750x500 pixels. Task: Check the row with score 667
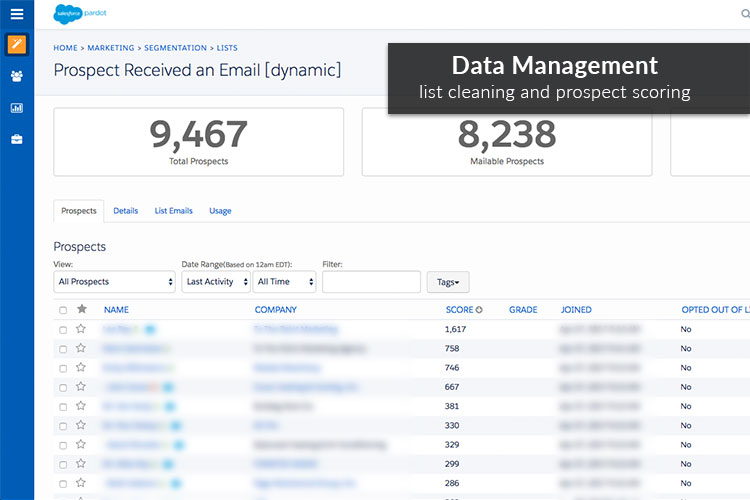(x=63, y=388)
